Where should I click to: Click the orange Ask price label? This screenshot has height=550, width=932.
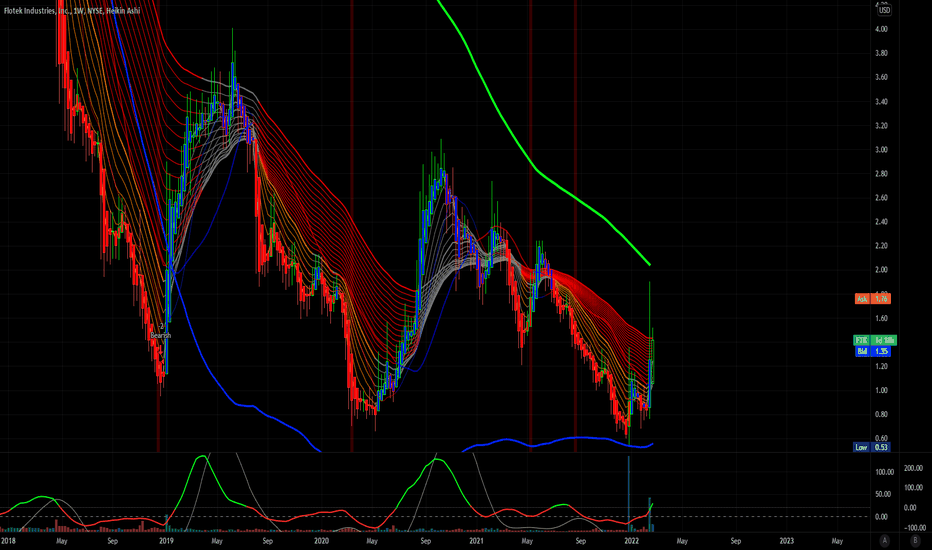[x=873, y=299]
